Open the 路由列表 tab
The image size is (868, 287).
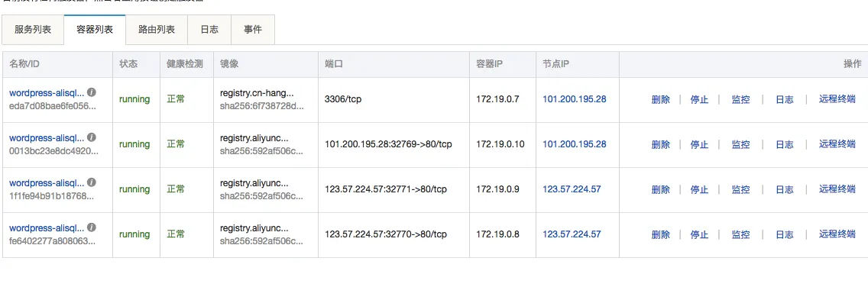[157, 30]
